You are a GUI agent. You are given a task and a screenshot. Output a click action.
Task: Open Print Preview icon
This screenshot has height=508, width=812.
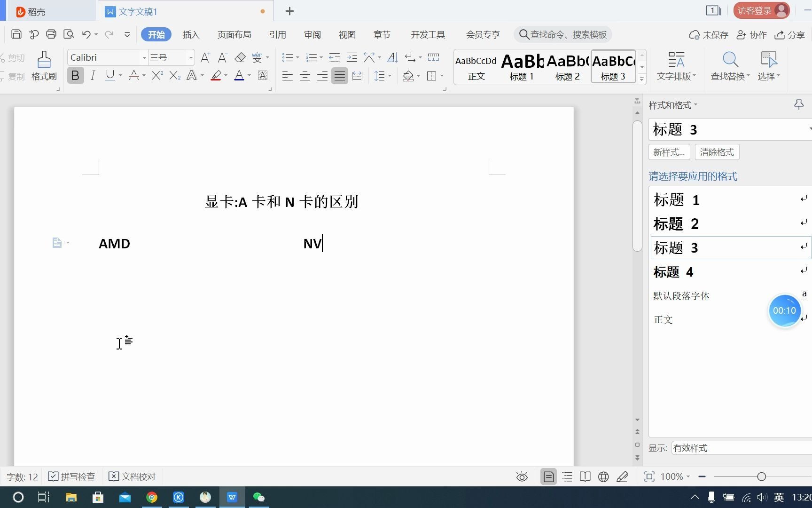click(69, 34)
